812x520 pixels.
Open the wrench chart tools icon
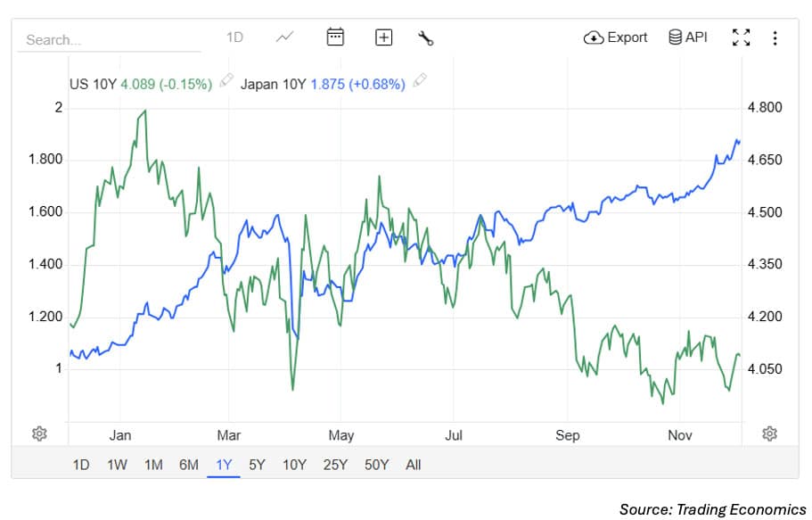tap(425, 37)
